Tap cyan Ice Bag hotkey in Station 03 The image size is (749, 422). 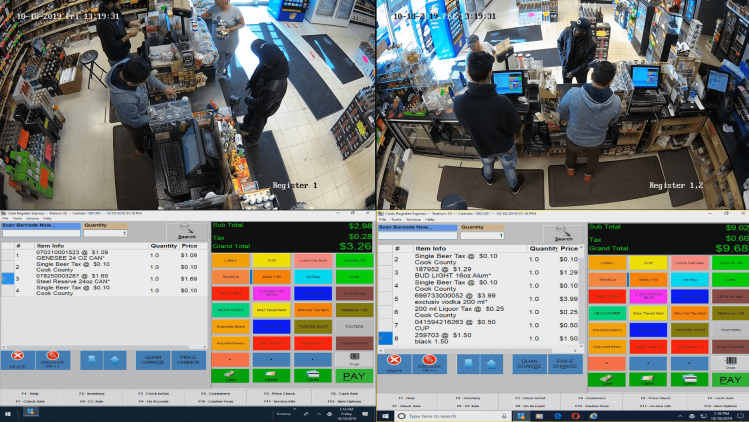[689, 280]
